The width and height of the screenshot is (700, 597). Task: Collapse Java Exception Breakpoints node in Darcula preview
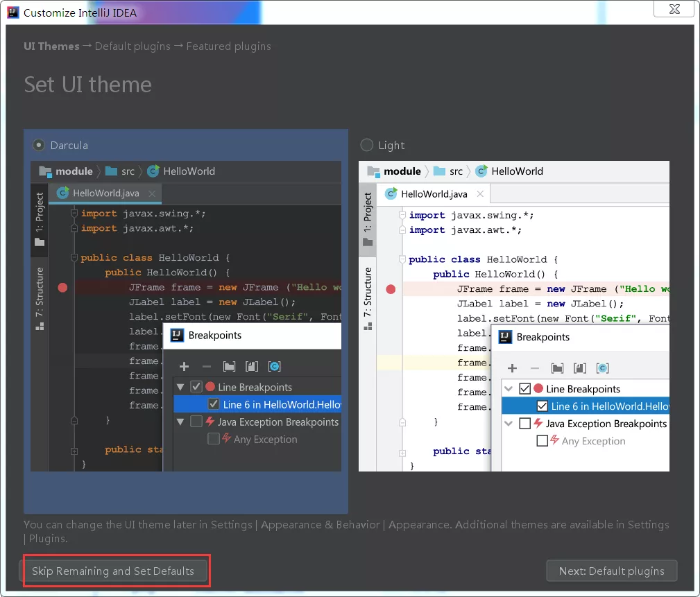(180, 422)
